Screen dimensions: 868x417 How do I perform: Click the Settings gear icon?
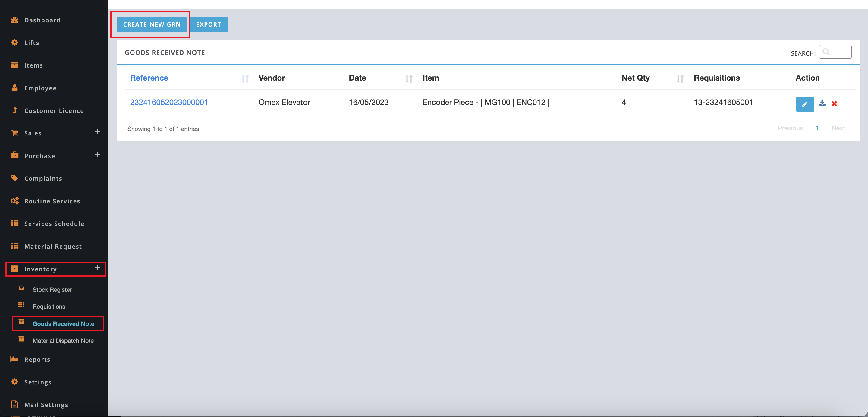pos(14,382)
